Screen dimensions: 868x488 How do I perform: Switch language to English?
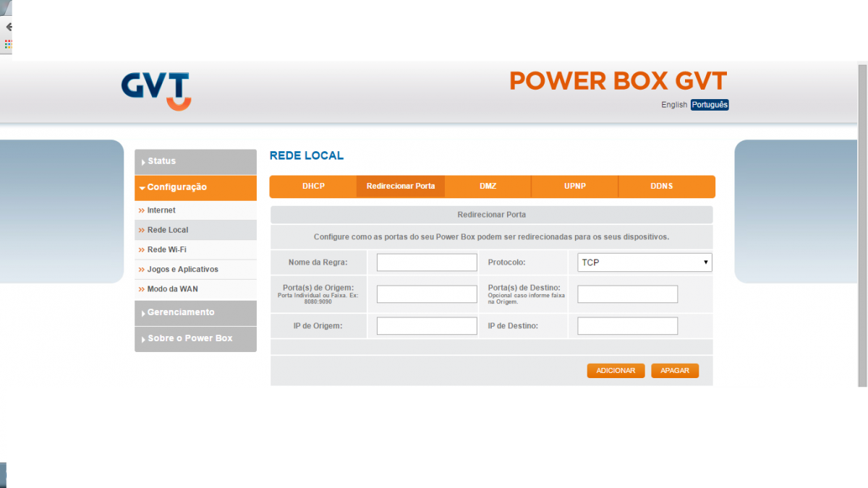(x=674, y=105)
